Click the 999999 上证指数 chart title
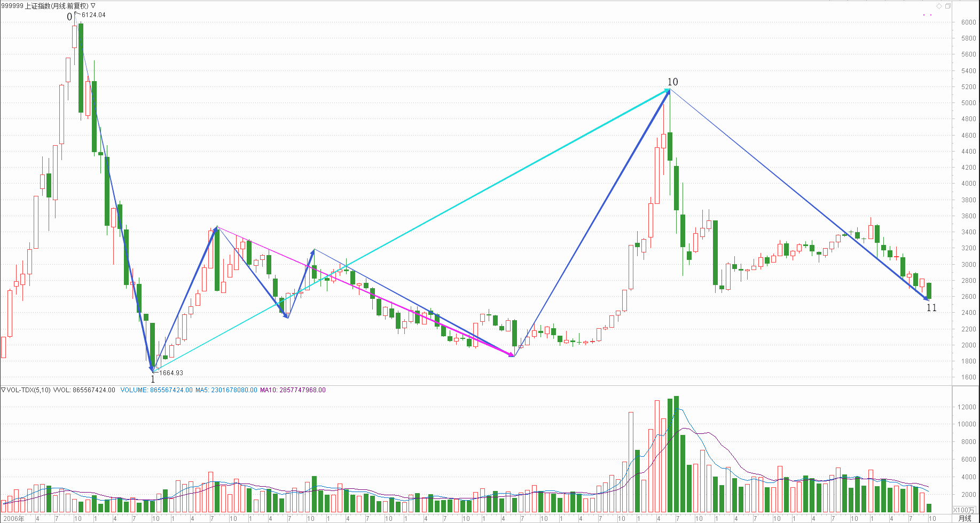Image resolution: width=980 pixels, height=523 pixels. coord(45,6)
